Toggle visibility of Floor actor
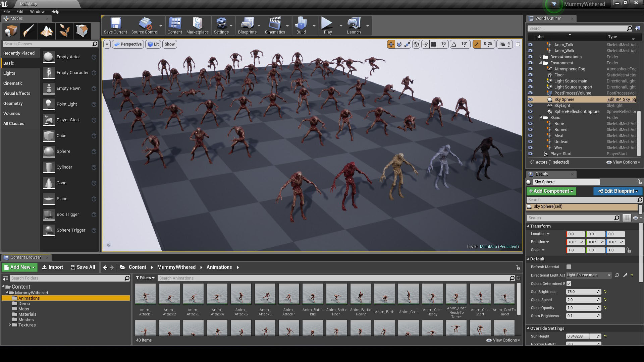 pos(530,75)
